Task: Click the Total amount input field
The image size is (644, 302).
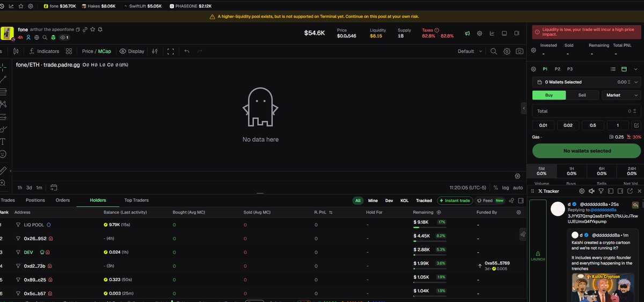Action: coord(587,111)
